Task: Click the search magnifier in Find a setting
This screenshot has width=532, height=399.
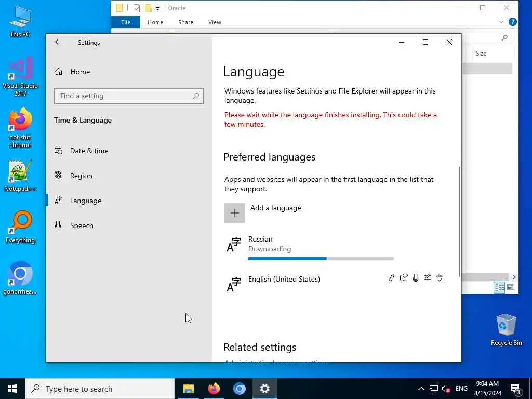Action: pyautogui.click(x=196, y=96)
